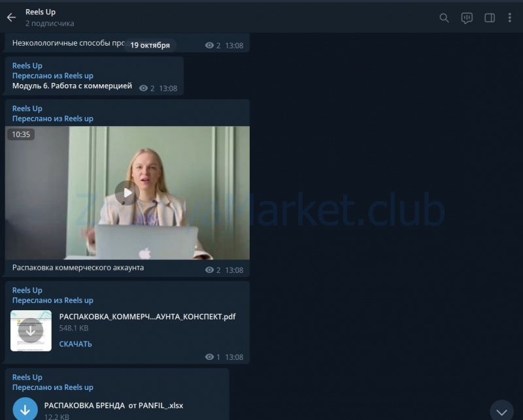Open РАСПАКОВКА_КОММЕРЧ pdf file name
The height and width of the screenshot is (420, 523).
tap(147, 317)
